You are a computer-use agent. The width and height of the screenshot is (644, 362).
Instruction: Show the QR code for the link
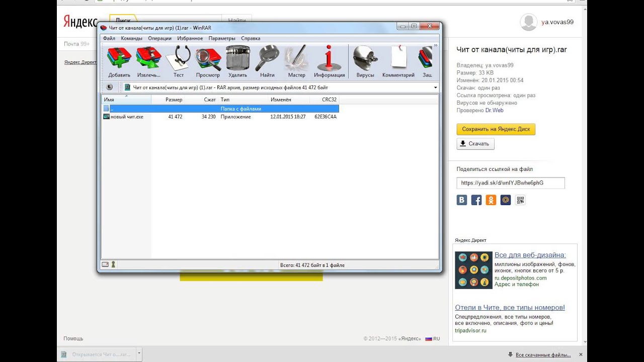click(x=520, y=200)
